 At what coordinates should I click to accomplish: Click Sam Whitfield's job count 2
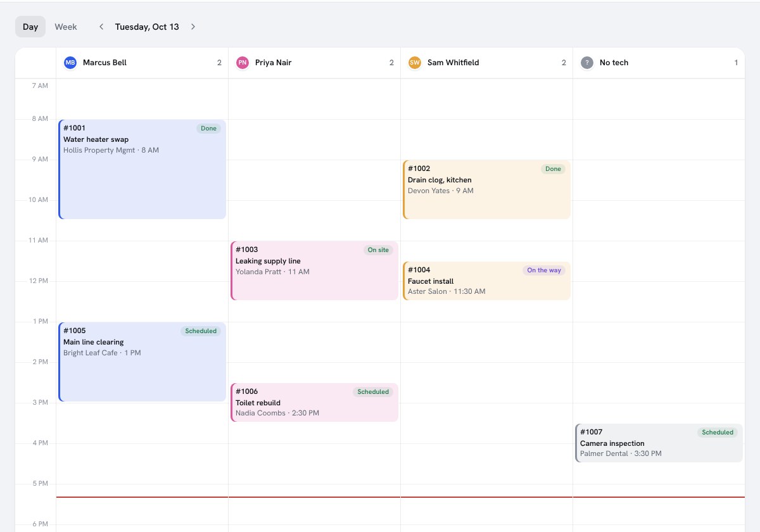click(x=564, y=63)
